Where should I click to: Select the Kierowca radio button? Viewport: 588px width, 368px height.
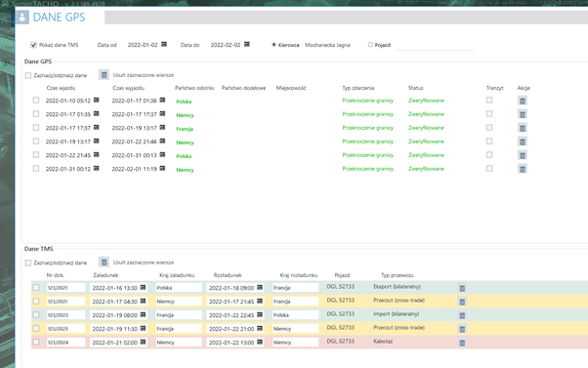273,45
